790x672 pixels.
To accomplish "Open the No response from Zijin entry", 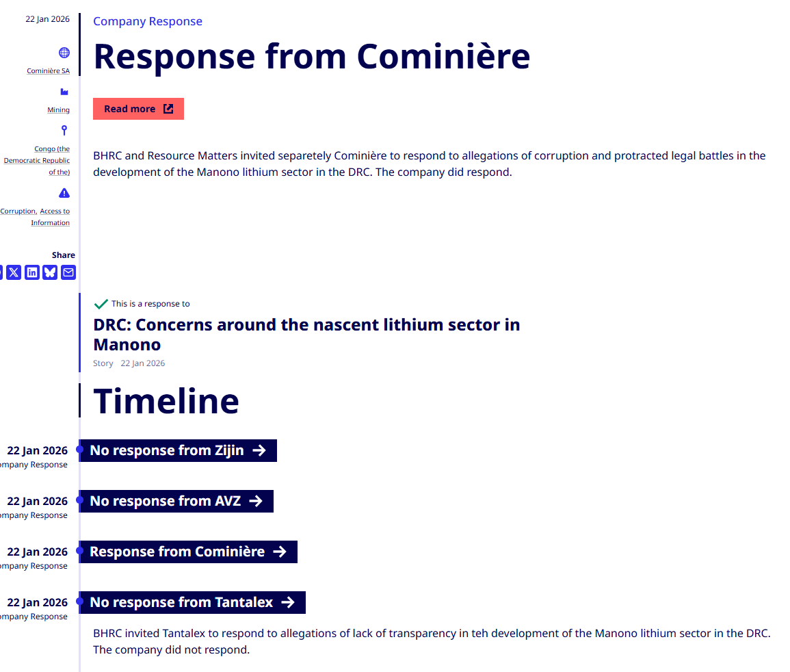I will (x=178, y=450).
